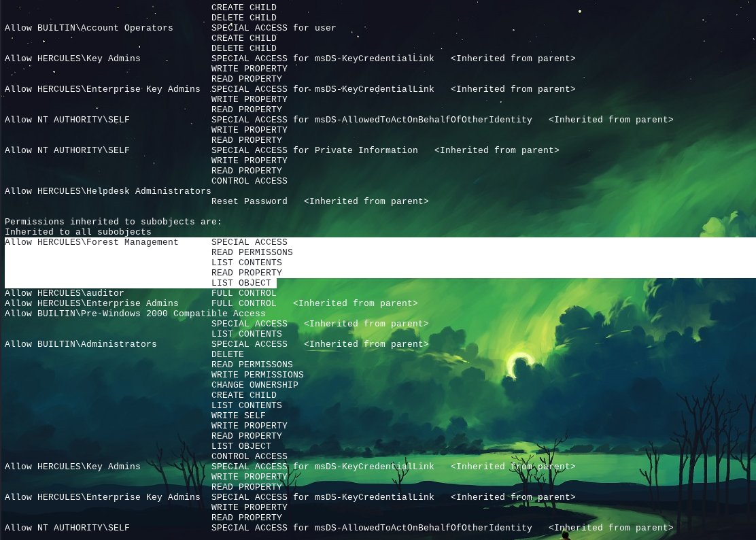Click the 'Allow BUILTIN\Account Operators' line

pyautogui.click(x=88, y=28)
